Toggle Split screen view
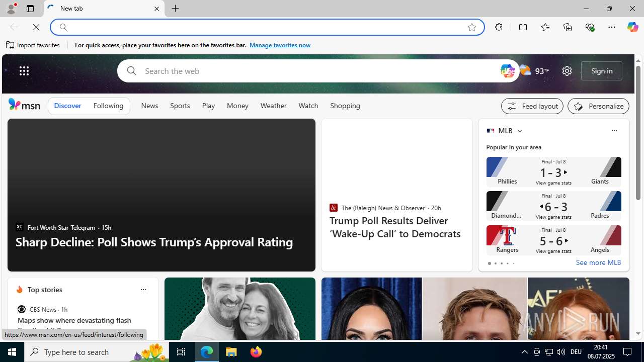 [x=523, y=27]
